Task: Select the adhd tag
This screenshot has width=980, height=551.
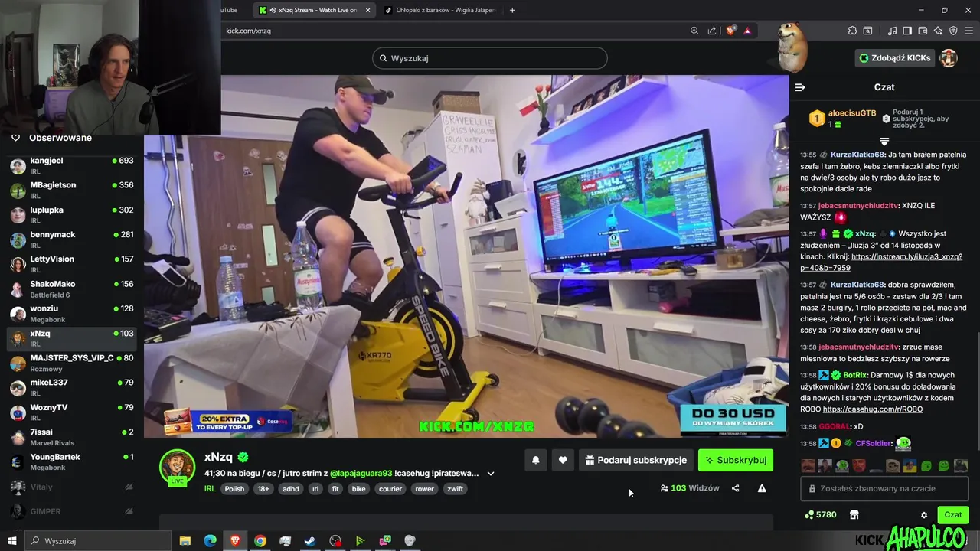Action: coord(291,489)
